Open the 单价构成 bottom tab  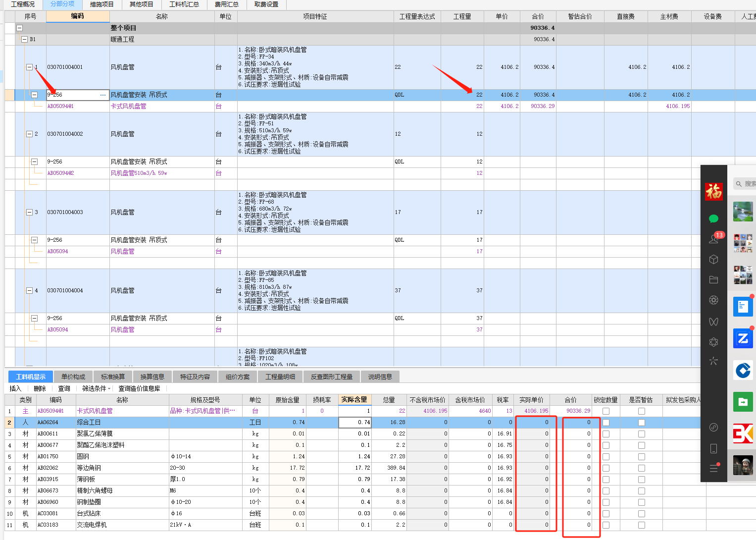point(73,377)
